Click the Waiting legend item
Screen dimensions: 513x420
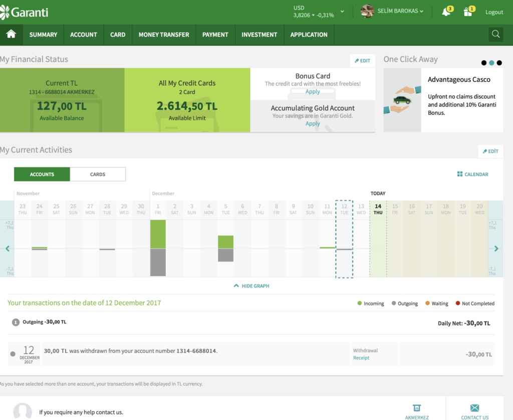[x=437, y=303]
